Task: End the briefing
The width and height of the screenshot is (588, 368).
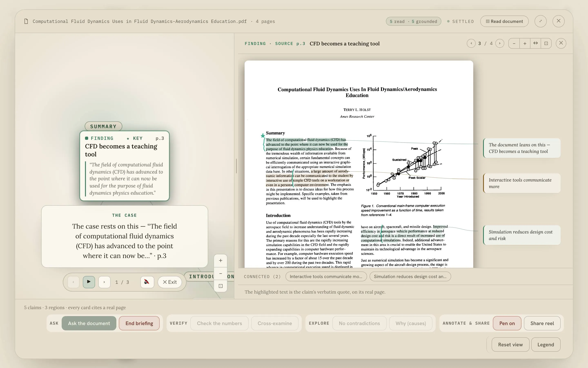Action: tap(139, 323)
